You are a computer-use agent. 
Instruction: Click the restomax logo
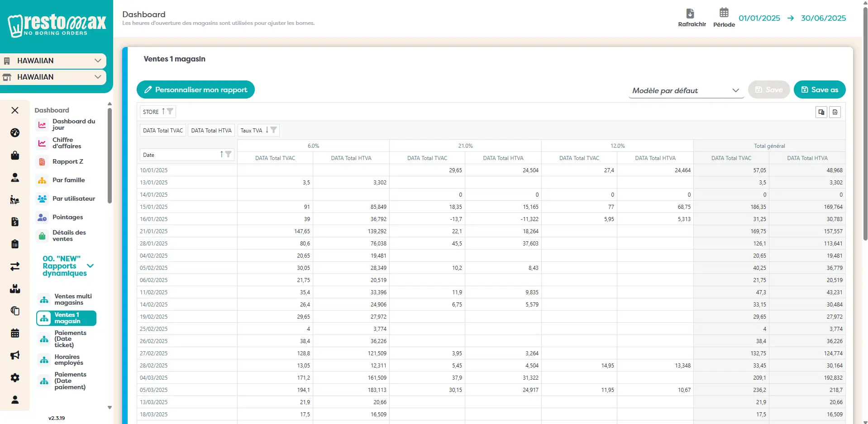tap(57, 25)
